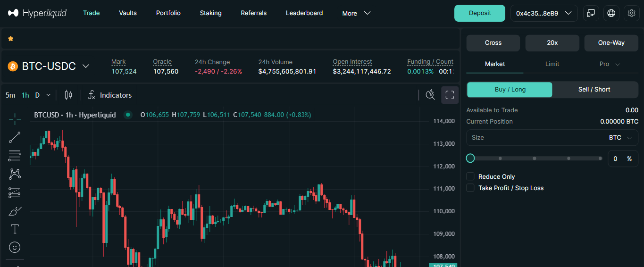This screenshot has width=644, height=267.
Task: Select the brush drawing tool
Action: coord(15,211)
